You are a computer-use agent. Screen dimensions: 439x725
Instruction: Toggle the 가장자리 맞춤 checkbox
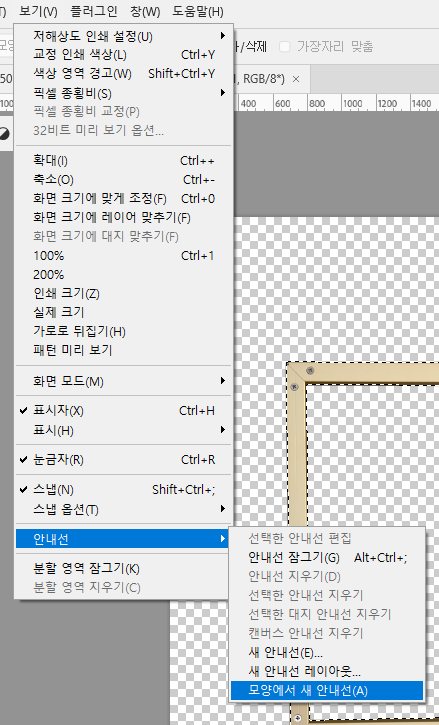coord(285,46)
